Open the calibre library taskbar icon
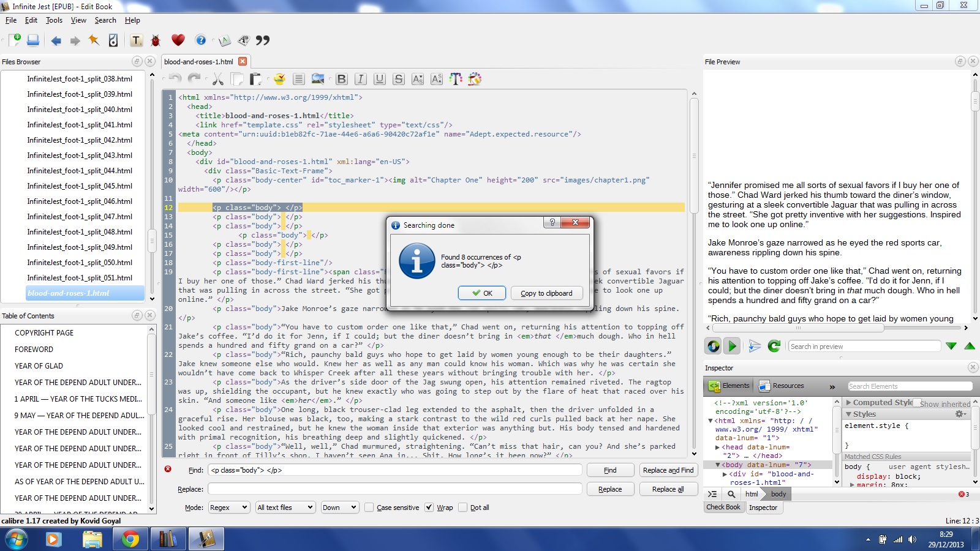The width and height of the screenshot is (980, 551). [168, 539]
